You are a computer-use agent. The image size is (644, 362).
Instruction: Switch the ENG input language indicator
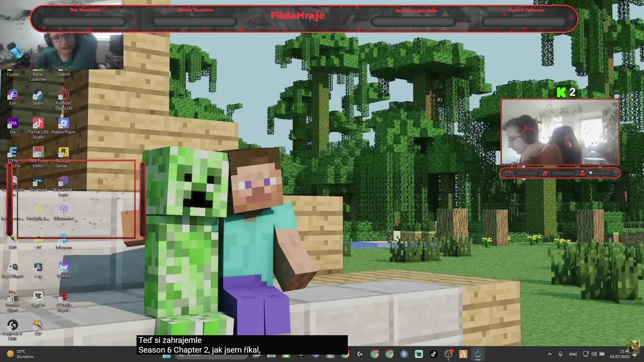coord(573,354)
